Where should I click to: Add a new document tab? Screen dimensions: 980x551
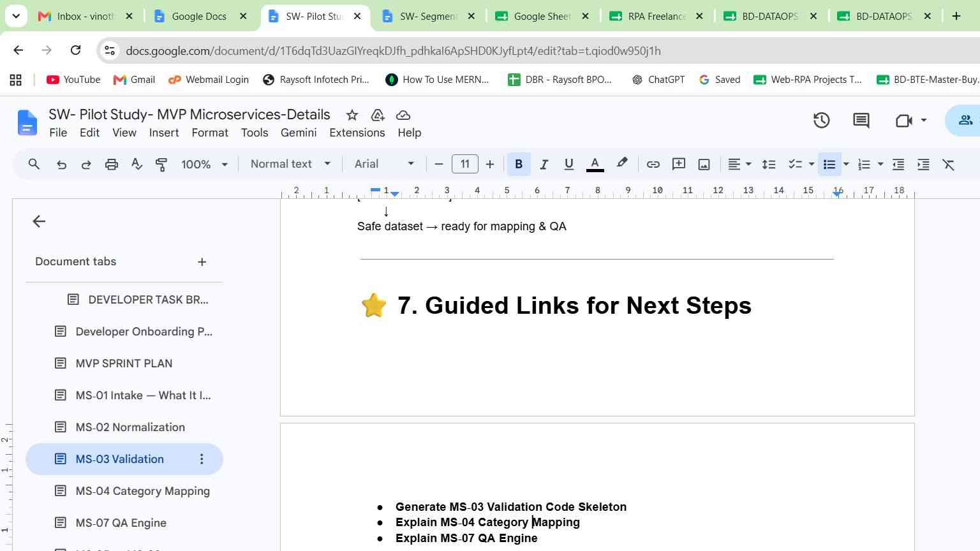[202, 261]
